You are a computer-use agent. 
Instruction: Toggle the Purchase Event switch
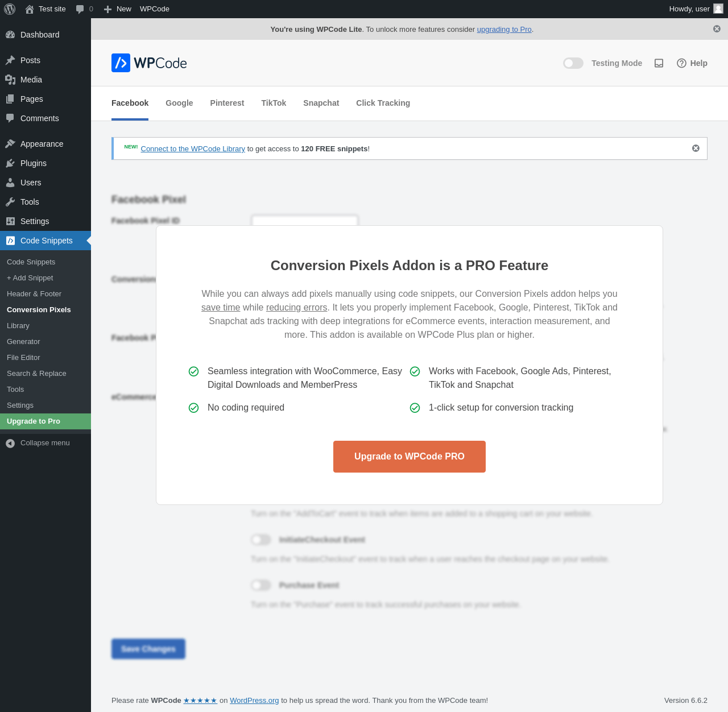pyautogui.click(x=261, y=585)
